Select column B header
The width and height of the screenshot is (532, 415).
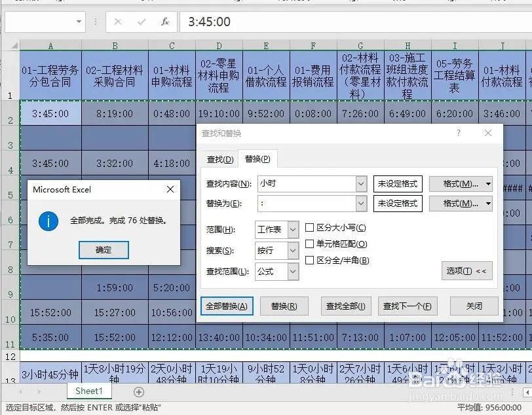pos(115,45)
